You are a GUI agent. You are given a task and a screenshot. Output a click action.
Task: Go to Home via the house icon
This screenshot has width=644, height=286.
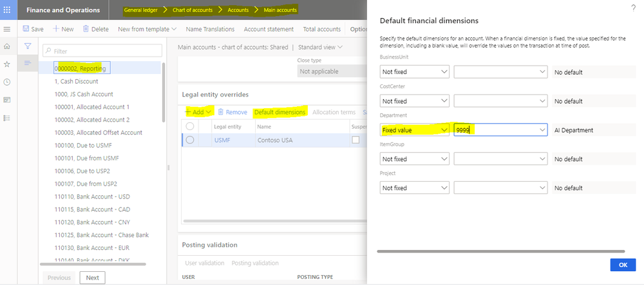[7, 47]
